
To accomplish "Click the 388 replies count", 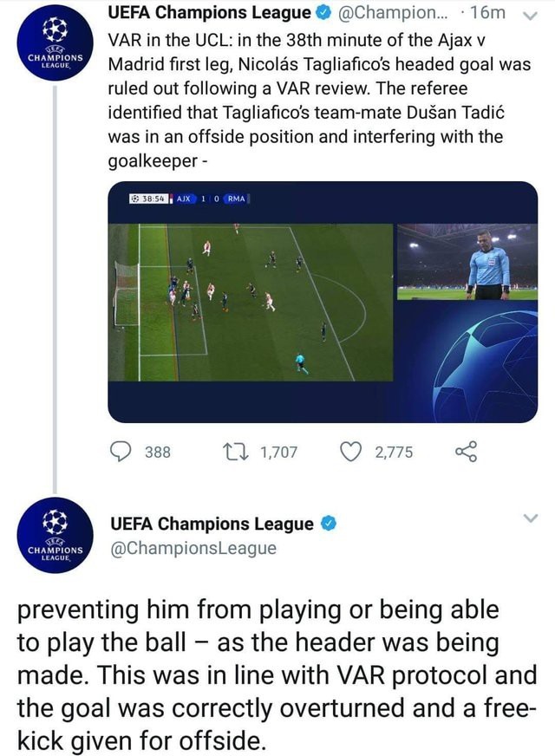I will coord(158,453).
